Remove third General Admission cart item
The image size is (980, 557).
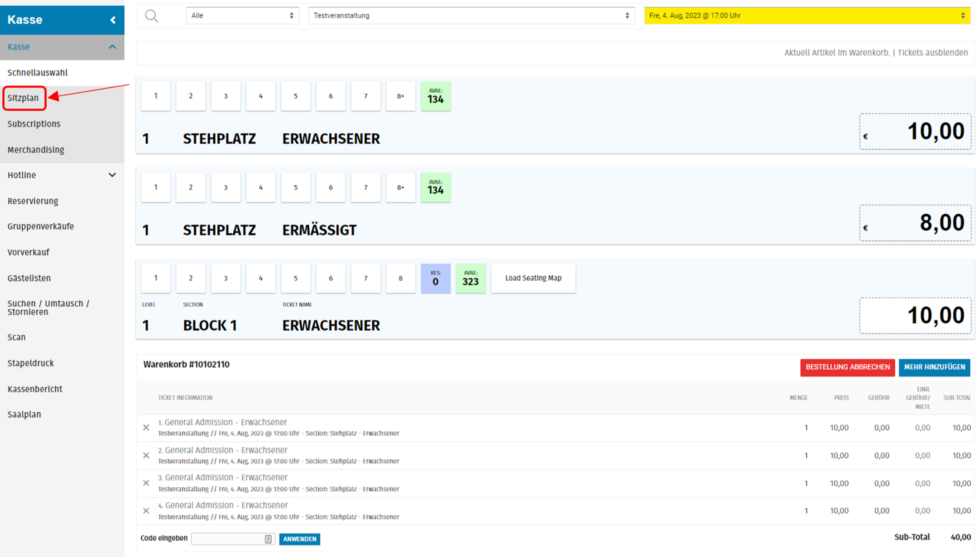[146, 483]
